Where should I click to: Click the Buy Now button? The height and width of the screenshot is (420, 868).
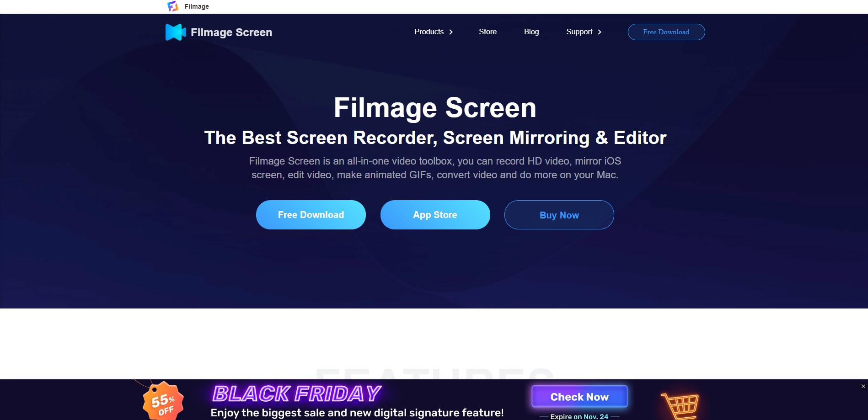pos(559,215)
